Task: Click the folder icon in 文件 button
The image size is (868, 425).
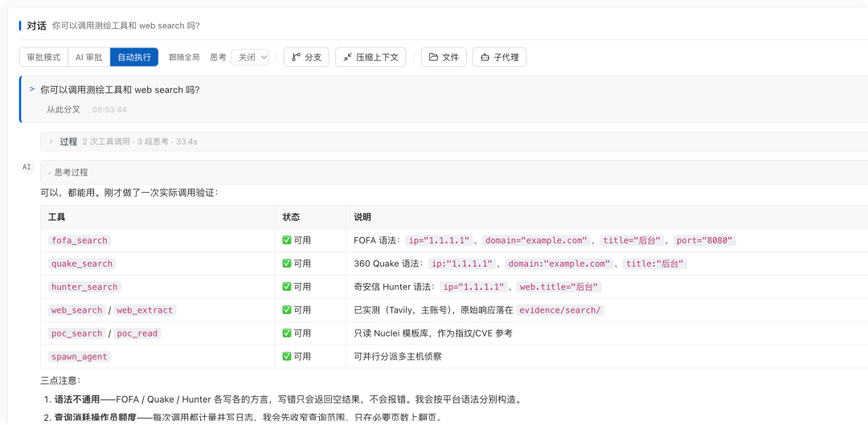Action: click(433, 57)
